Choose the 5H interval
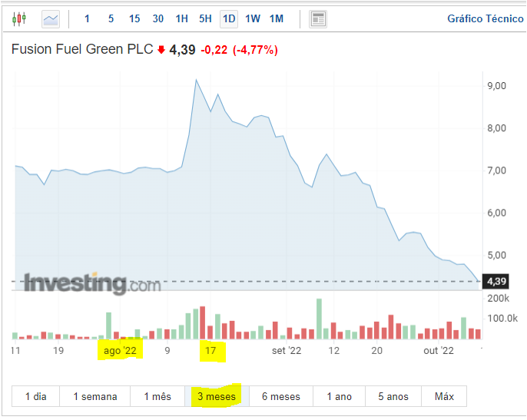 click(205, 19)
